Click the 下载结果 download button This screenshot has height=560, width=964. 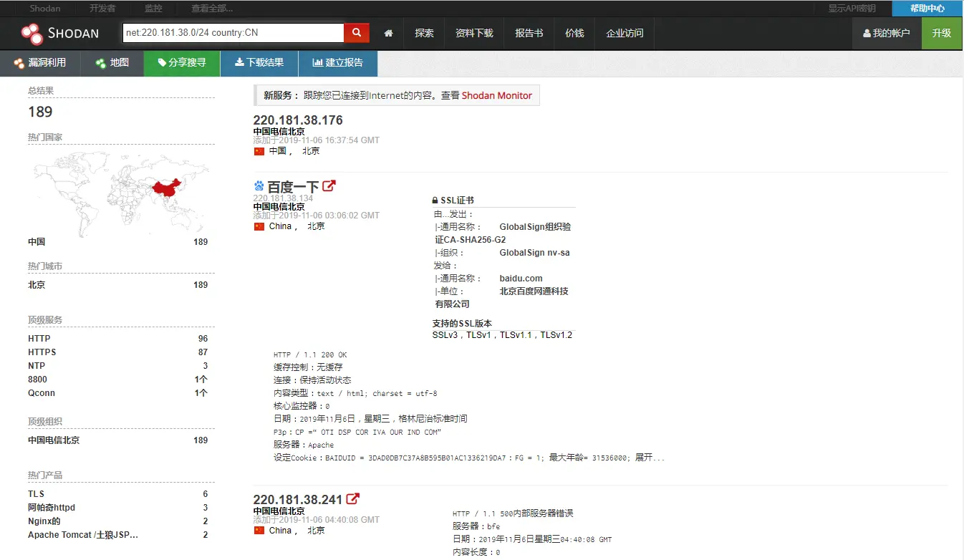tap(259, 63)
